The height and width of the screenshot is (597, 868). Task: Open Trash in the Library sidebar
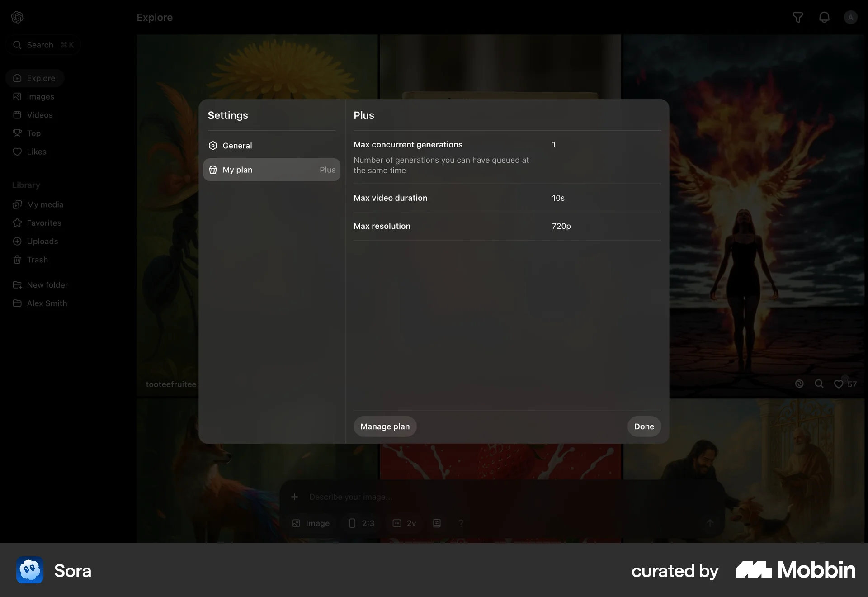click(x=37, y=260)
